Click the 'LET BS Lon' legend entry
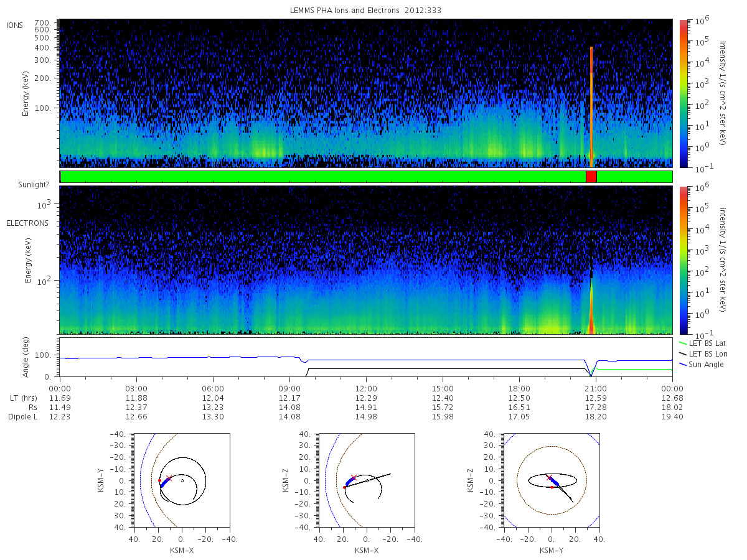The image size is (747, 560). click(702, 353)
